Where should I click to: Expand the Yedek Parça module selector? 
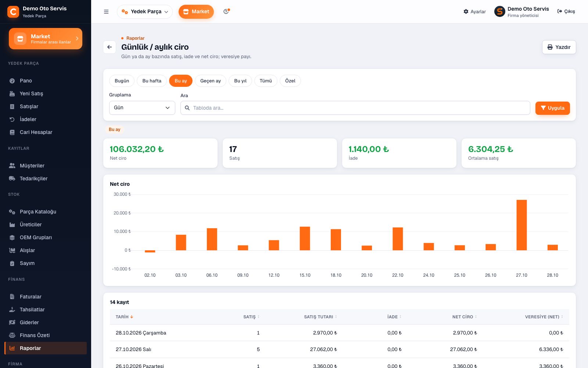pyautogui.click(x=145, y=12)
